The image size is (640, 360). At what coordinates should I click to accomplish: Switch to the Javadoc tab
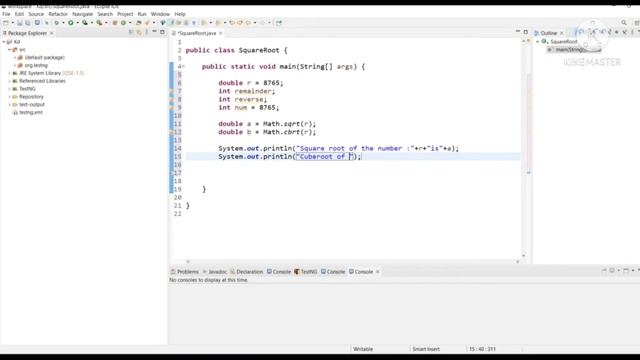pos(215,272)
